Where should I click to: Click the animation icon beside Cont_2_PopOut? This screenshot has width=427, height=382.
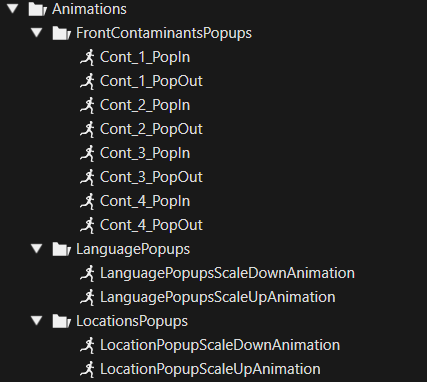(88, 129)
